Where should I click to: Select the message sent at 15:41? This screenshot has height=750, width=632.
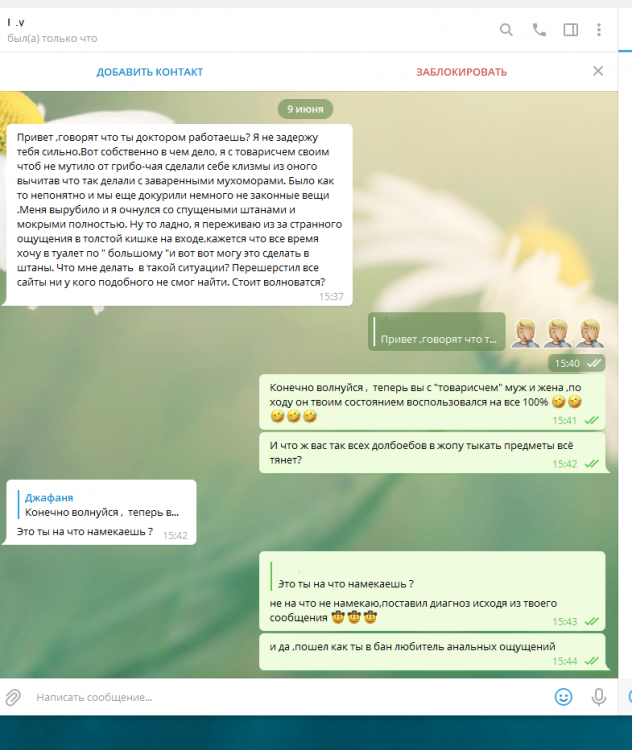pyautogui.click(x=432, y=402)
